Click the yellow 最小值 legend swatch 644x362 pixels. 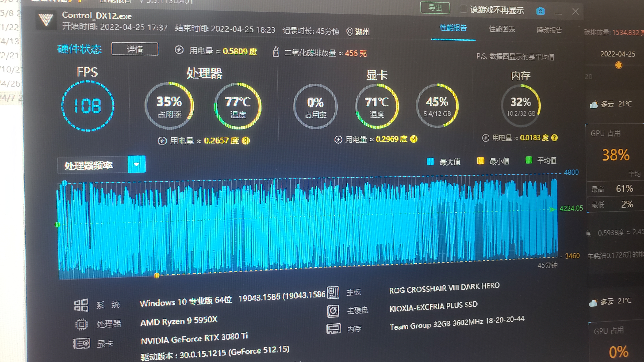tap(480, 161)
